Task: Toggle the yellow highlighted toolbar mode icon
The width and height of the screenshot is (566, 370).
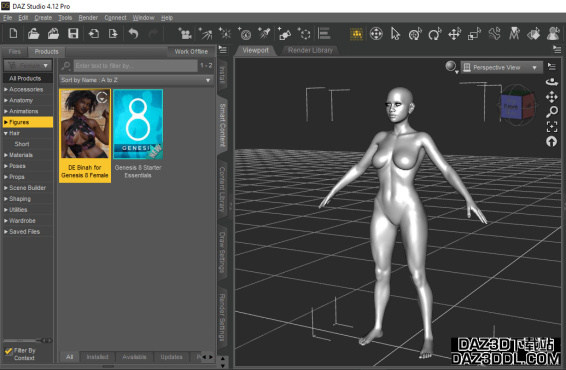Action: [357, 34]
